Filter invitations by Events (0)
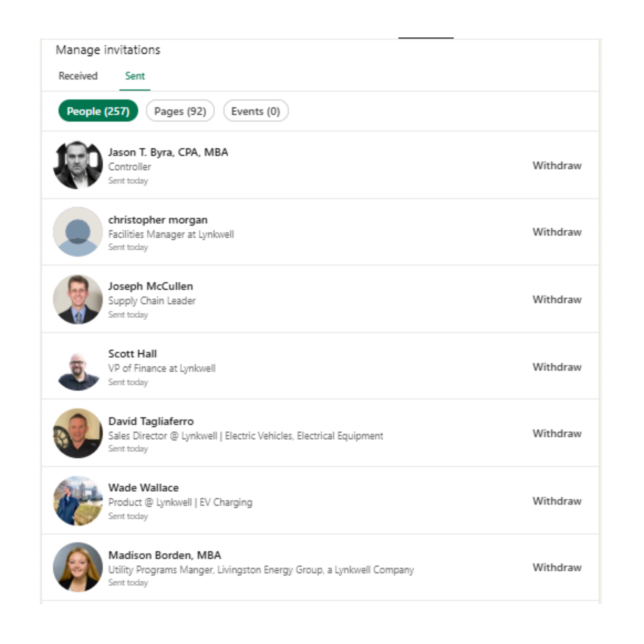This screenshot has width=644, height=644. [256, 111]
